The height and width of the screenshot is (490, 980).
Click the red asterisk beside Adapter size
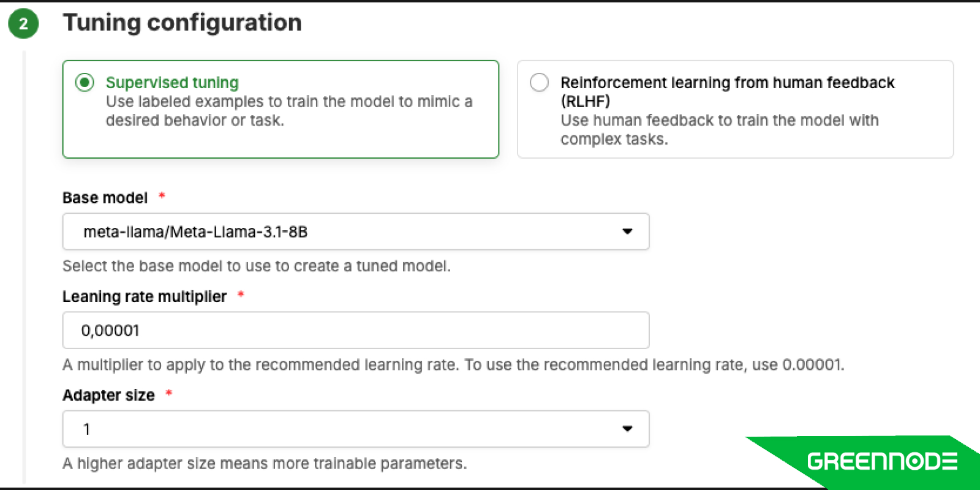coord(169,393)
